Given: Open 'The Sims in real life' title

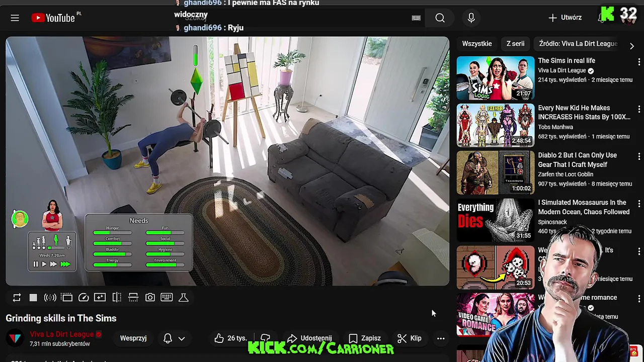Looking at the screenshot, I should [x=567, y=60].
